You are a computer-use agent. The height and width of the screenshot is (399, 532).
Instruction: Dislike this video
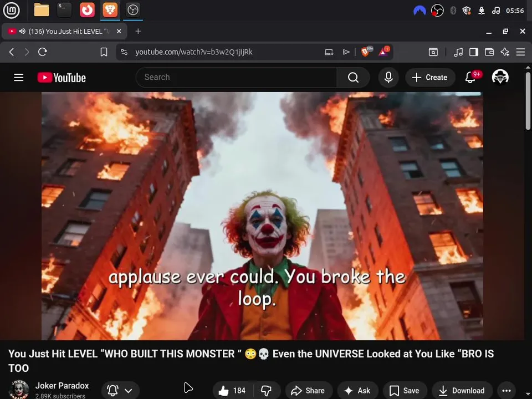[x=267, y=391]
